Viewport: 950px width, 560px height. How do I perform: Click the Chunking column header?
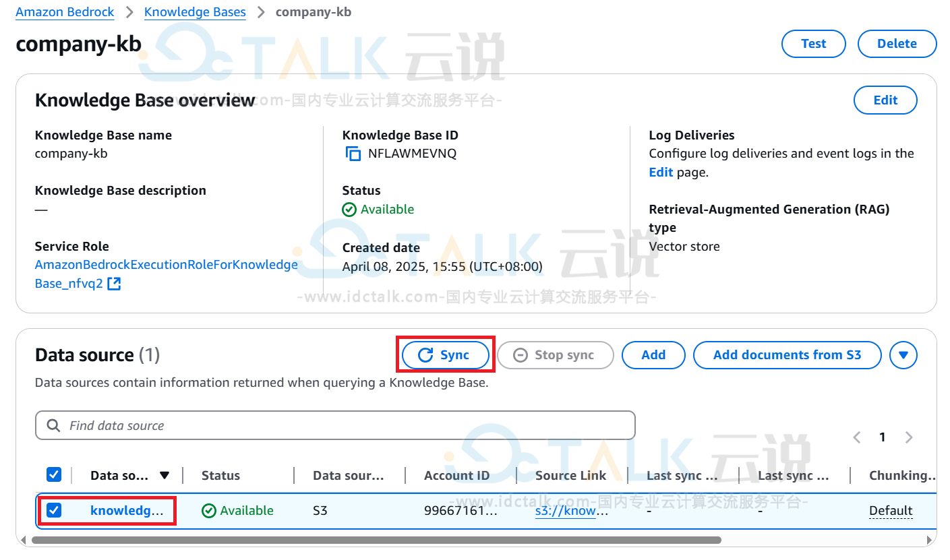pos(903,476)
